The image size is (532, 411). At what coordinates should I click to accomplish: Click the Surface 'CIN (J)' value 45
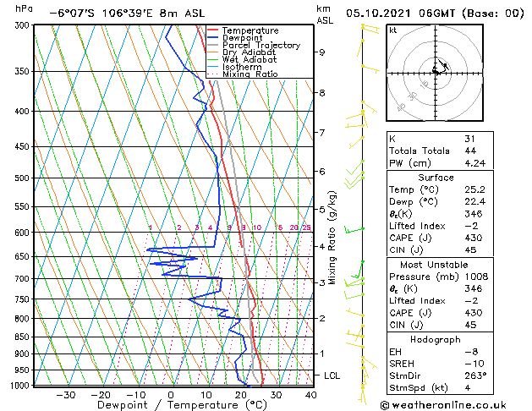pyautogui.click(x=470, y=250)
